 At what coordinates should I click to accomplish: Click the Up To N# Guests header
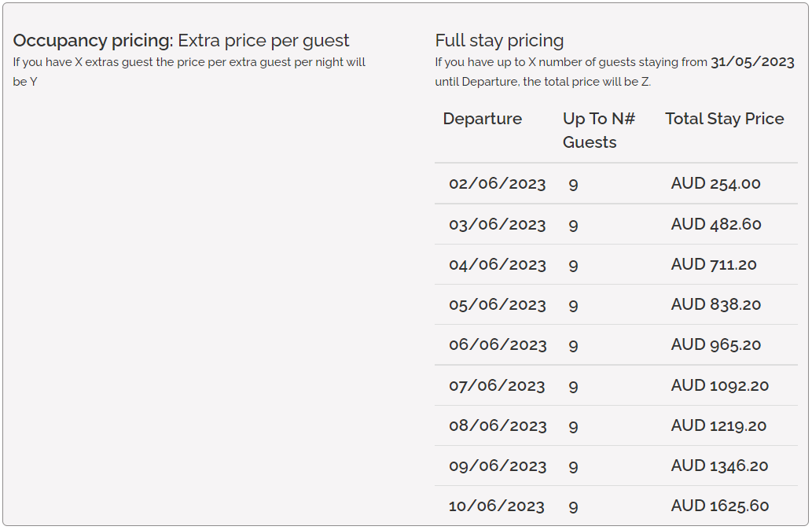(598, 130)
